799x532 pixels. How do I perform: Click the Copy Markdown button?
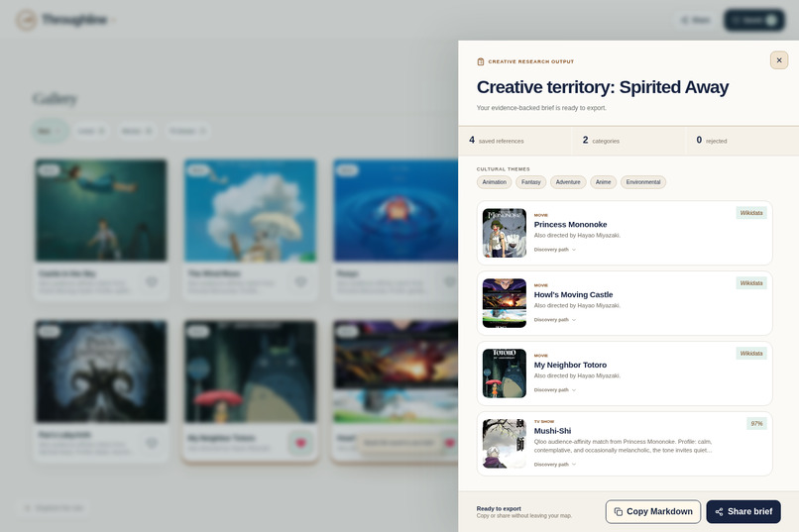pyautogui.click(x=652, y=511)
